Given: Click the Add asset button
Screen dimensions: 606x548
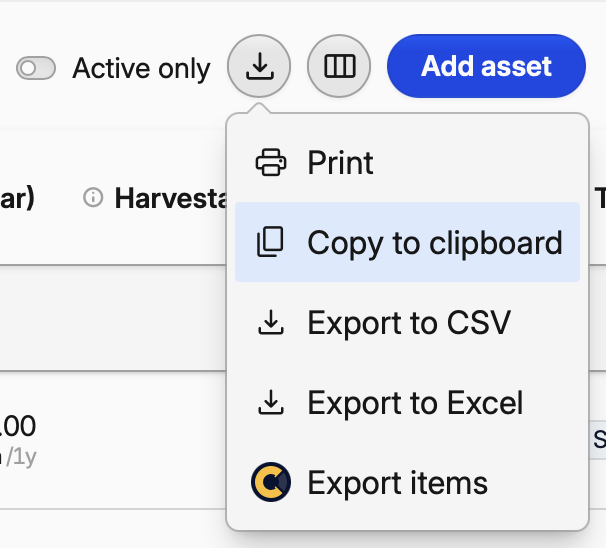Looking at the screenshot, I should pyautogui.click(x=486, y=66).
